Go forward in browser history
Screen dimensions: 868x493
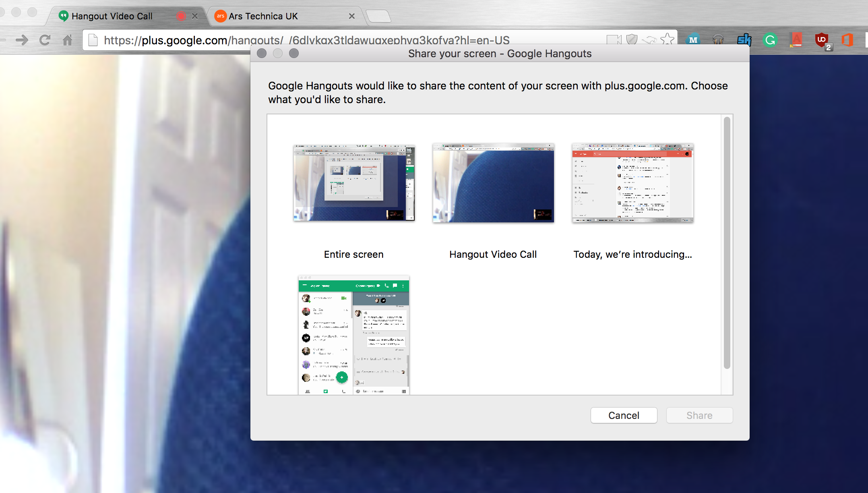[x=23, y=40]
